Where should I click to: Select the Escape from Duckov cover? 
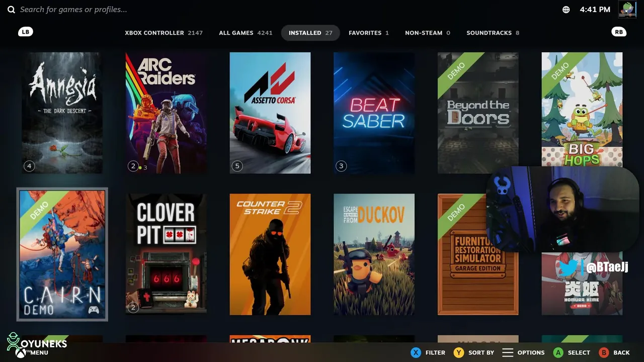pyautogui.click(x=374, y=254)
